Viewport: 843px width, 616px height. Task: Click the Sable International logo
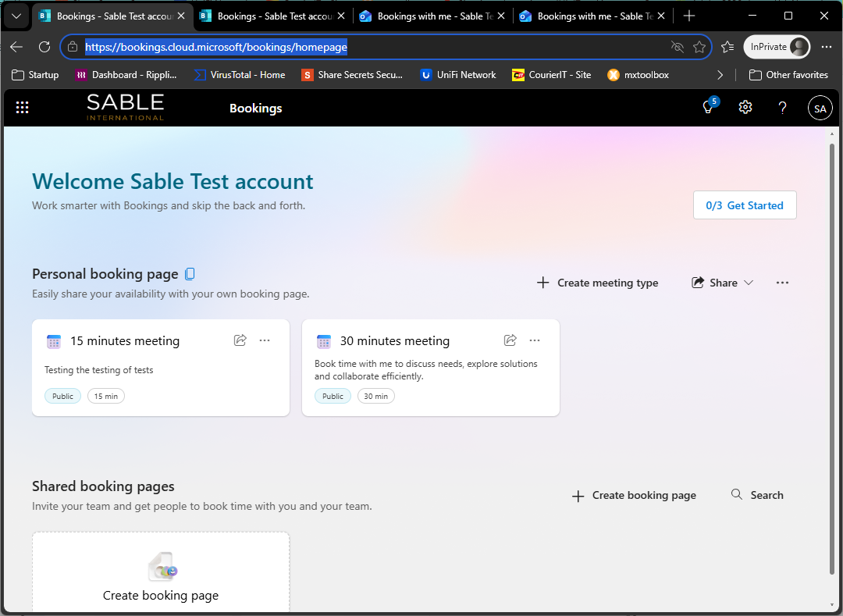[125, 108]
